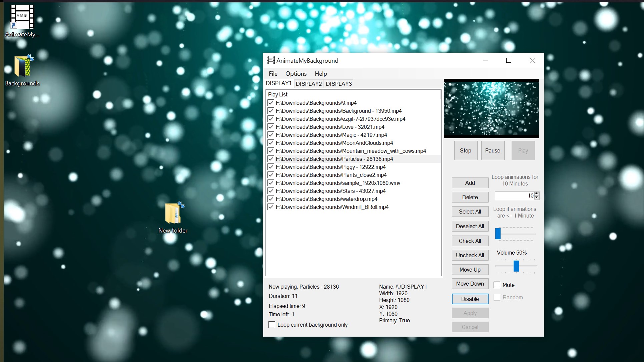Increase loop minutes with the up spinner arrow
This screenshot has height=362, width=644.
536,194
